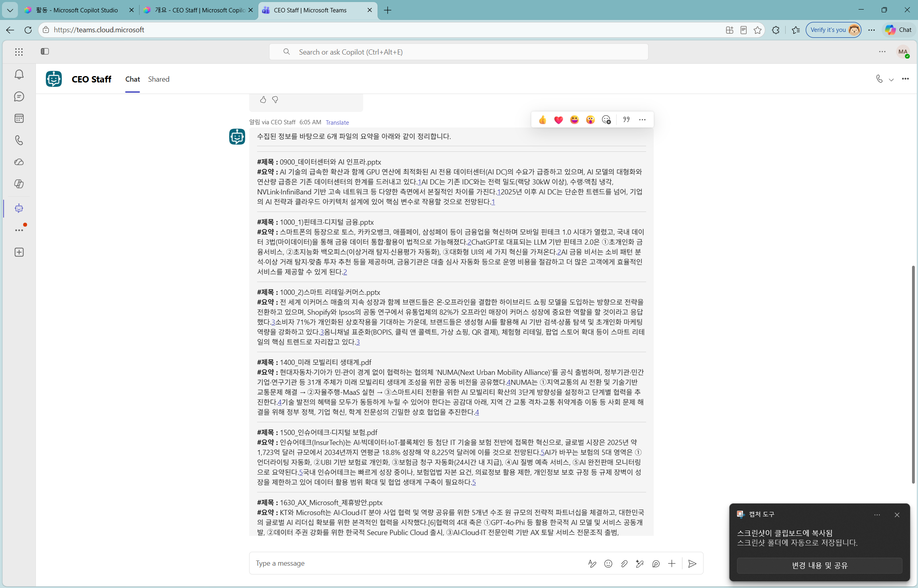Open the Copilot rewrite pen in compose box

[640, 563]
